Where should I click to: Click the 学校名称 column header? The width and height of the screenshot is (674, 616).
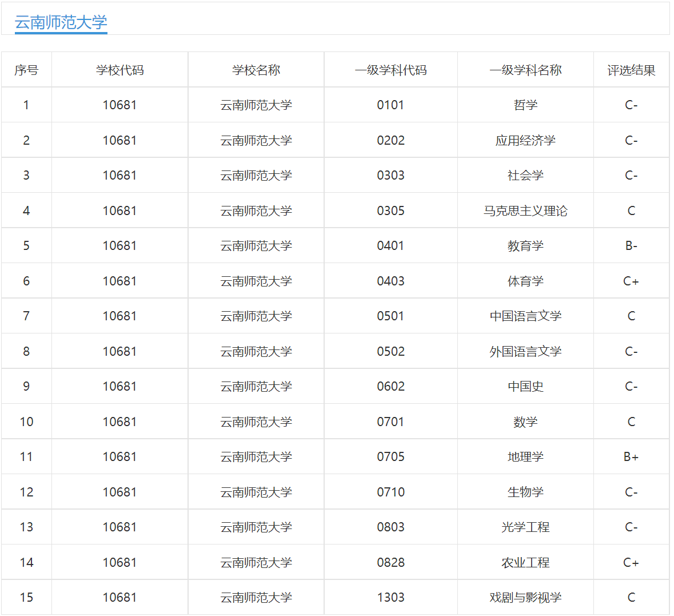coord(256,70)
